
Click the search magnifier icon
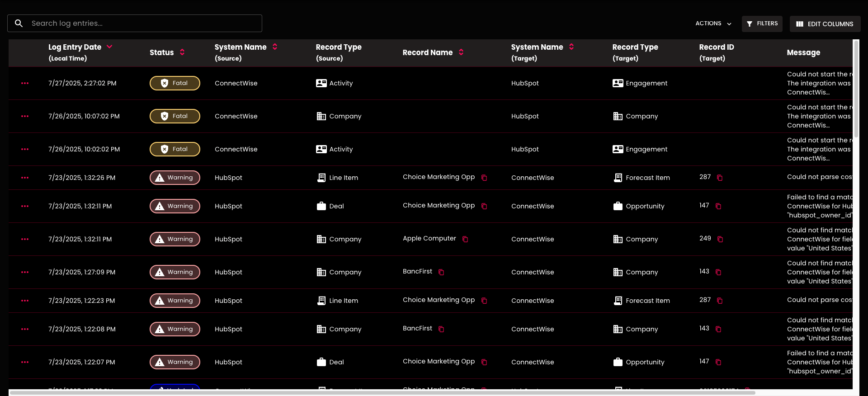click(19, 24)
